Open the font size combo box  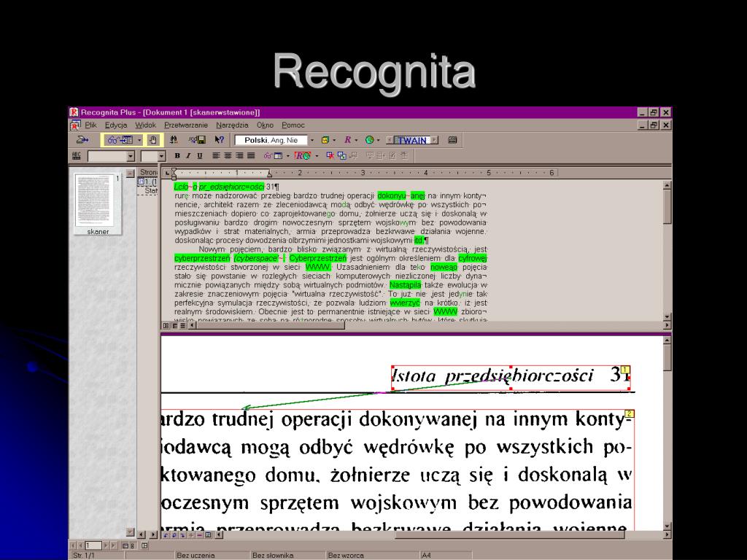click(153, 156)
